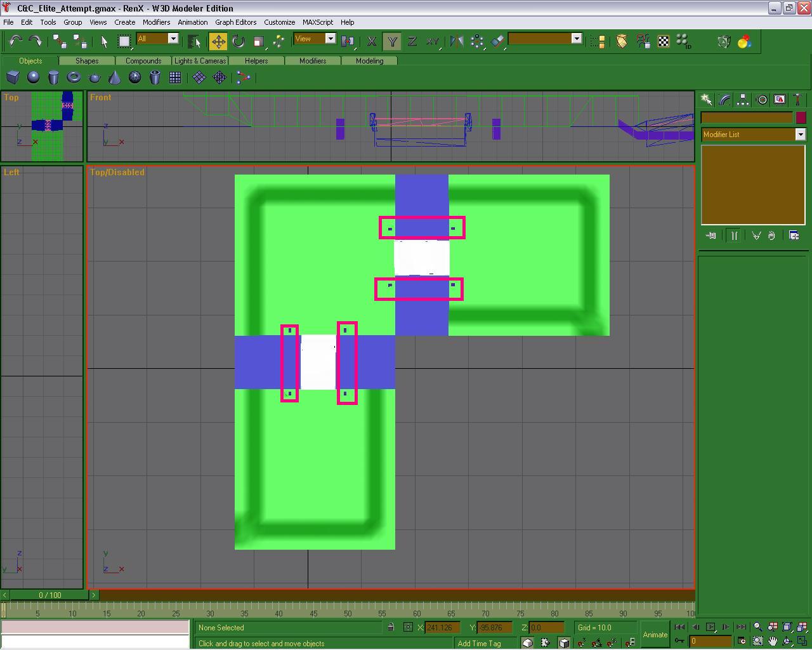Activate the Pan hand viewport tool
This screenshot has height=650, width=812.
pyautogui.click(x=772, y=640)
